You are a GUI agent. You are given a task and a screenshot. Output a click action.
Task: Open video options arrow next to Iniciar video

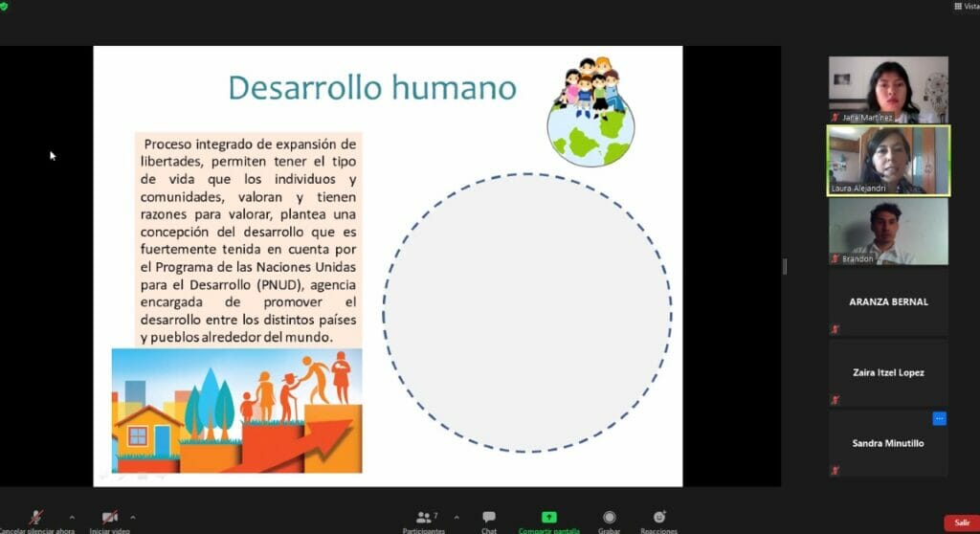pos(133,517)
